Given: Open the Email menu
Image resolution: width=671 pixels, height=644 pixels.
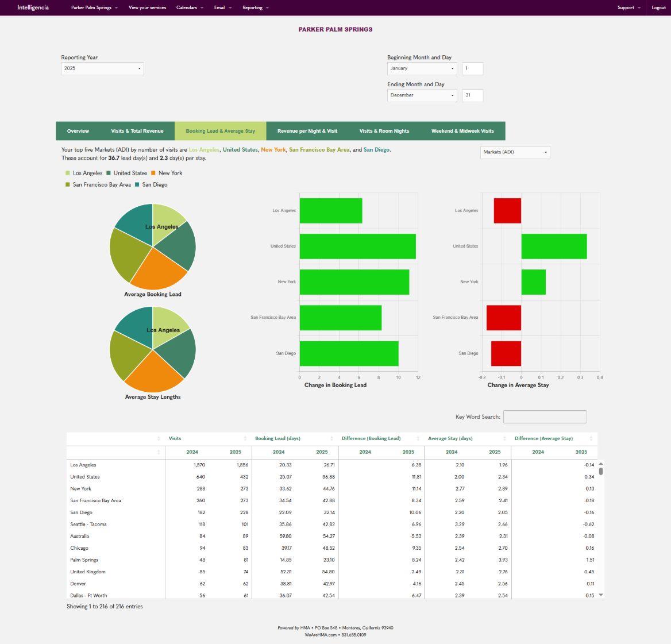Looking at the screenshot, I should tap(222, 7).
